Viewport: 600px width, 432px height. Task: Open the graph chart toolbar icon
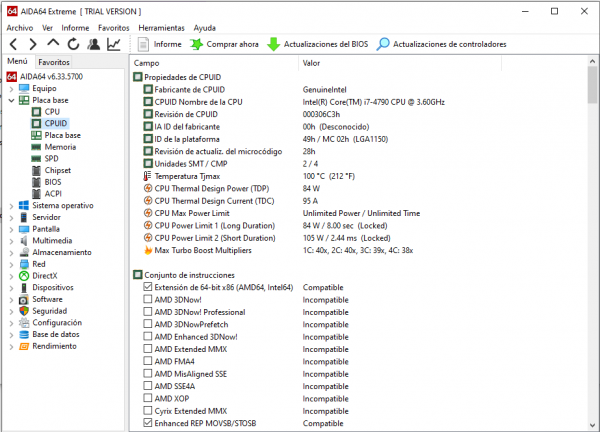coord(114,44)
